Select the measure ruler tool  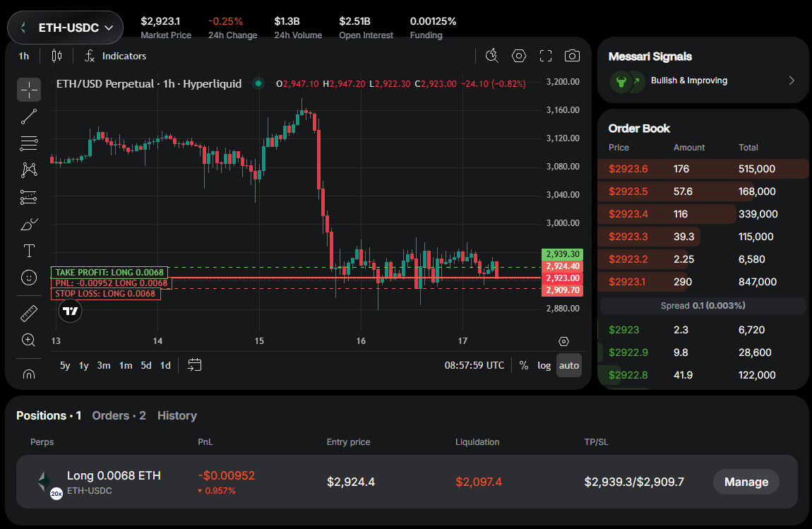(x=29, y=313)
